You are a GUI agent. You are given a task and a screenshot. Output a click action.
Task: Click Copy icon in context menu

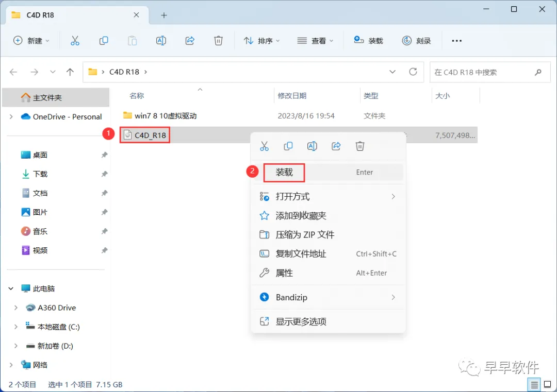[288, 146]
